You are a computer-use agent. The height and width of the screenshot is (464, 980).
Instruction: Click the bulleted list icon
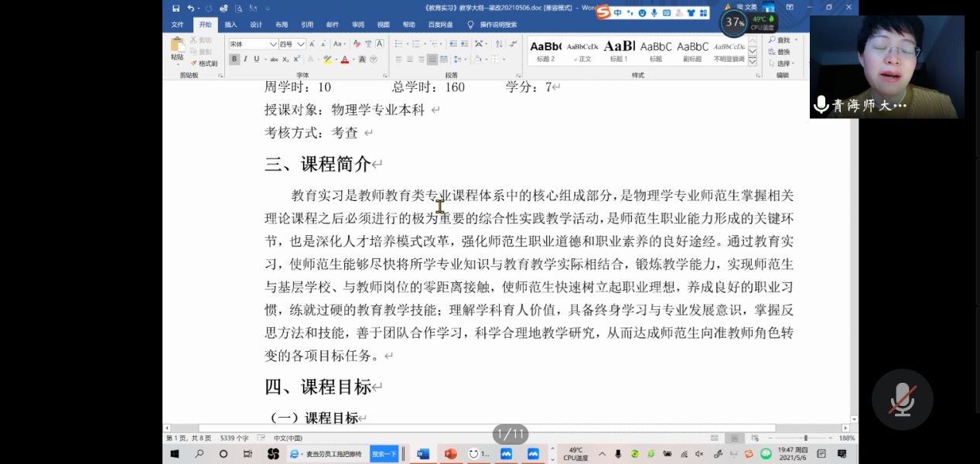pos(398,44)
